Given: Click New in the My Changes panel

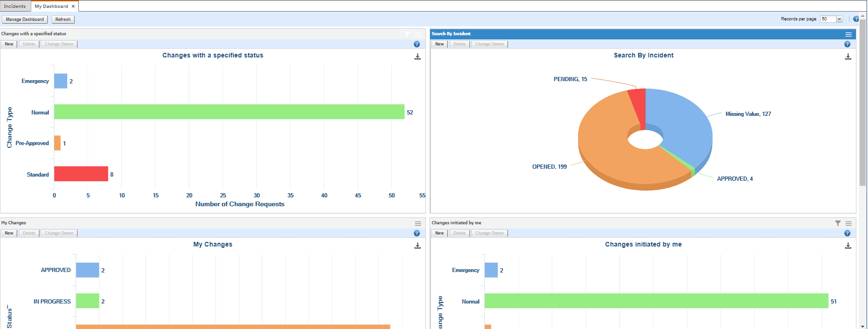Looking at the screenshot, I should point(9,233).
